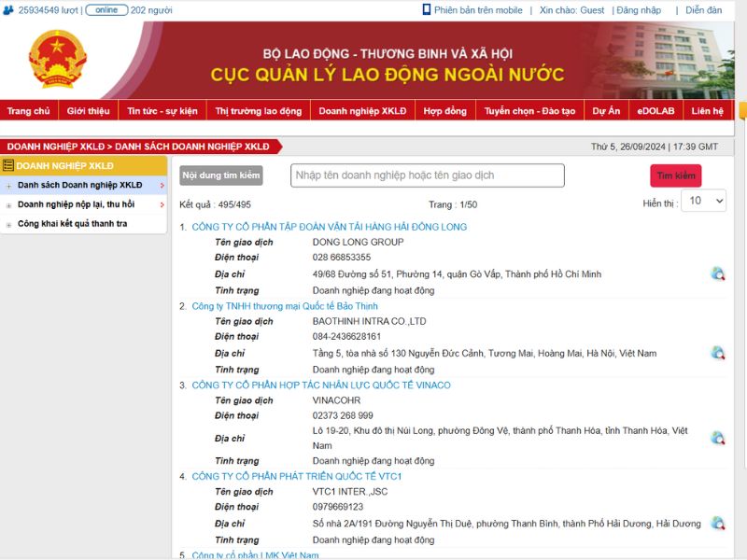
Task: Click phone number 02373 268 999
Action: [x=343, y=415]
